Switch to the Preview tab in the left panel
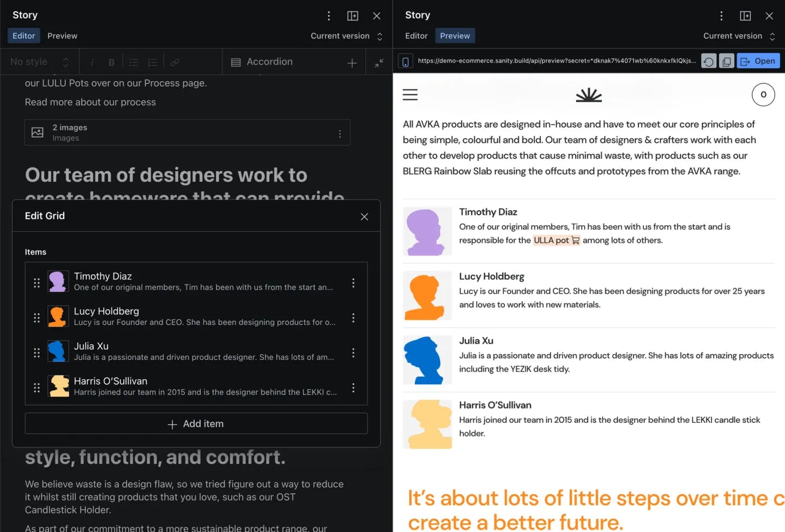 tap(62, 35)
